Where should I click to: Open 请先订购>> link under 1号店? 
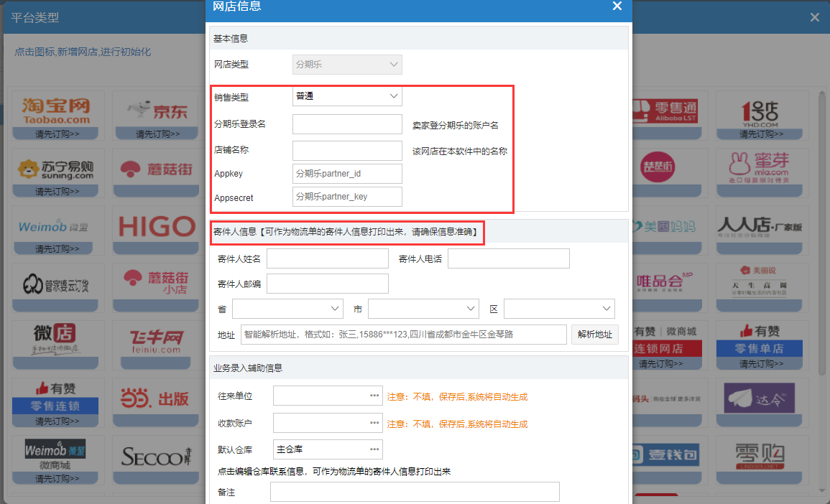point(761,134)
